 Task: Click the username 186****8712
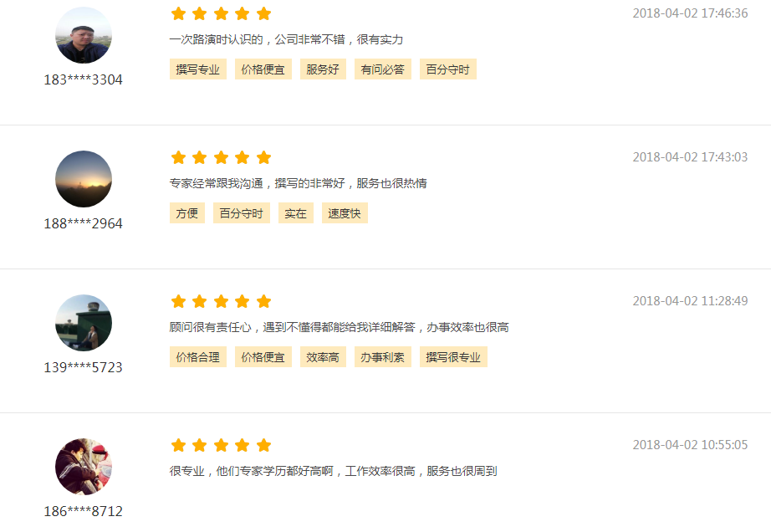coord(83,511)
